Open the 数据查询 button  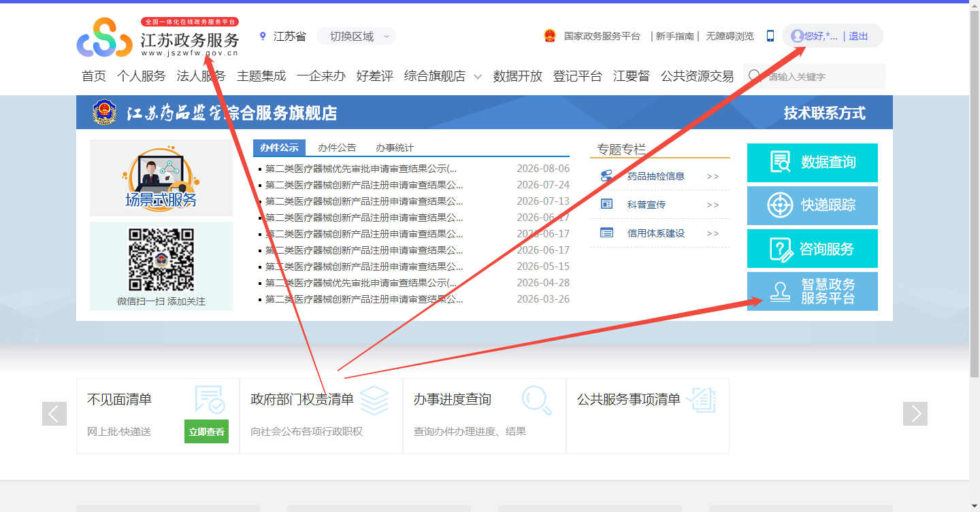(x=813, y=163)
